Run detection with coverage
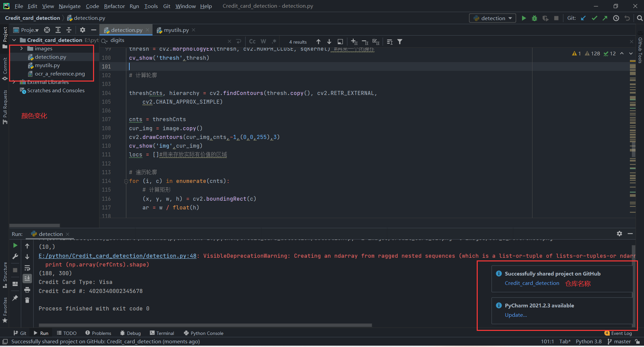 [545, 18]
